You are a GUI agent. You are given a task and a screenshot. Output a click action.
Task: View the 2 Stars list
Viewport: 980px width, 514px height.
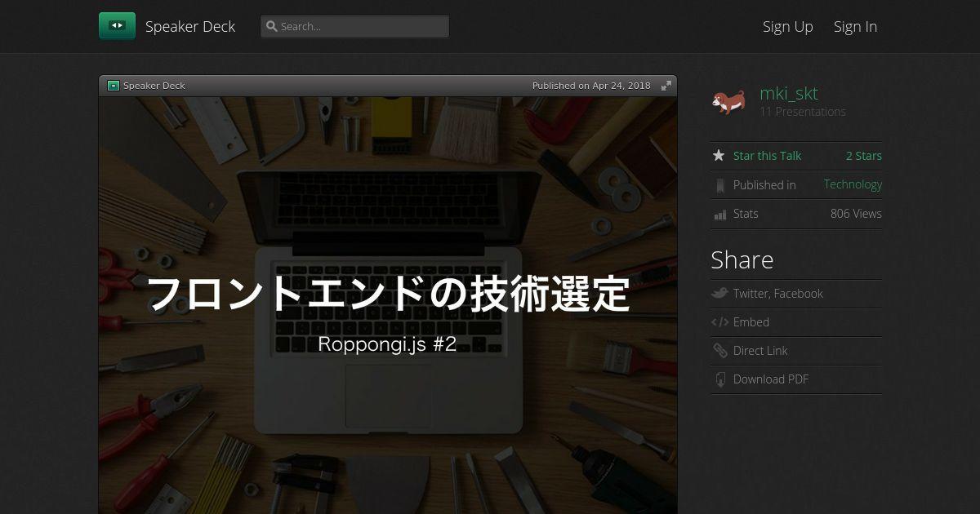[864, 156]
